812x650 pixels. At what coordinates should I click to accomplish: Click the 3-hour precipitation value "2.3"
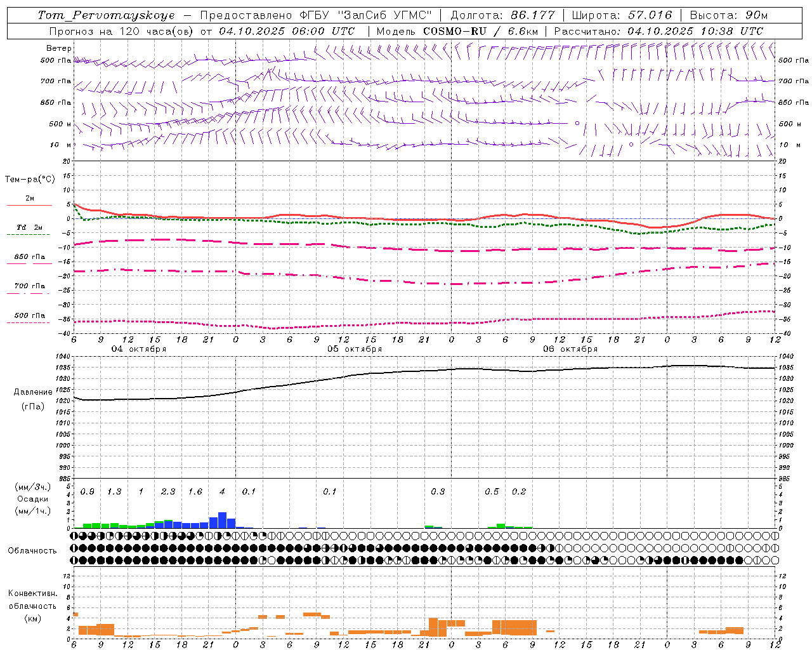click(x=168, y=492)
